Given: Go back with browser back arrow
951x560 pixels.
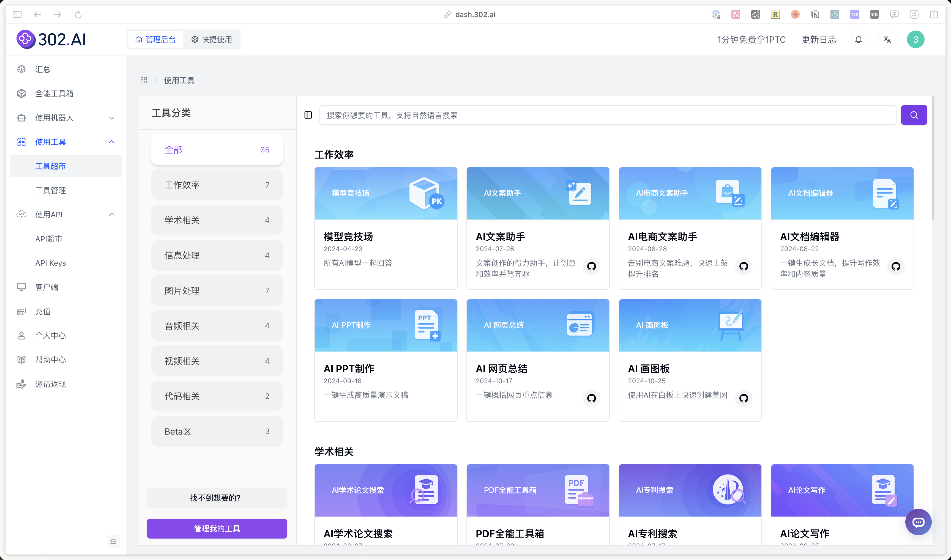Looking at the screenshot, I should tap(37, 14).
